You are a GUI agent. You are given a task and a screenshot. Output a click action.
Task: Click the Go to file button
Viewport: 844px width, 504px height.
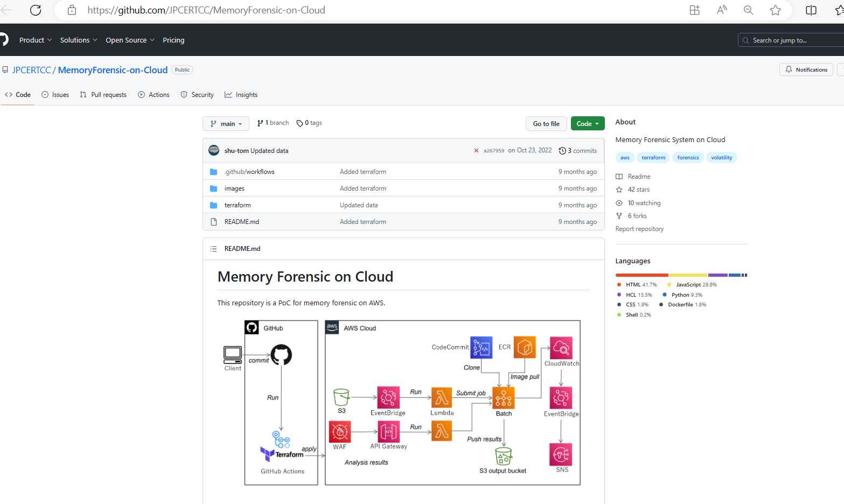click(x=546, y=123)
